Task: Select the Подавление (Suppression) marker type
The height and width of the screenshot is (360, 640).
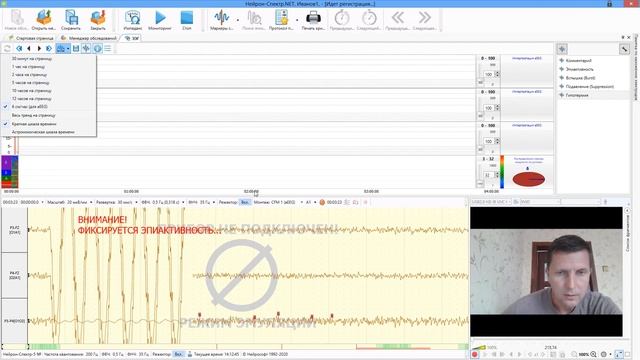Action: (x=589, y=87)
